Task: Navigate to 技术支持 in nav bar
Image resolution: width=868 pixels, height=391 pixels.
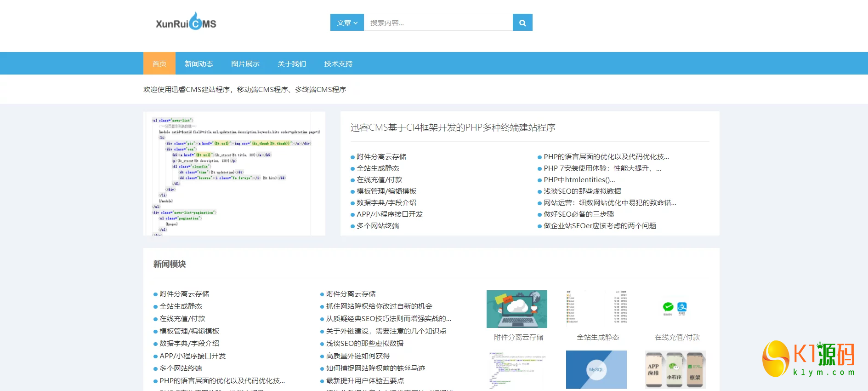Action: (x=338, y=63)
